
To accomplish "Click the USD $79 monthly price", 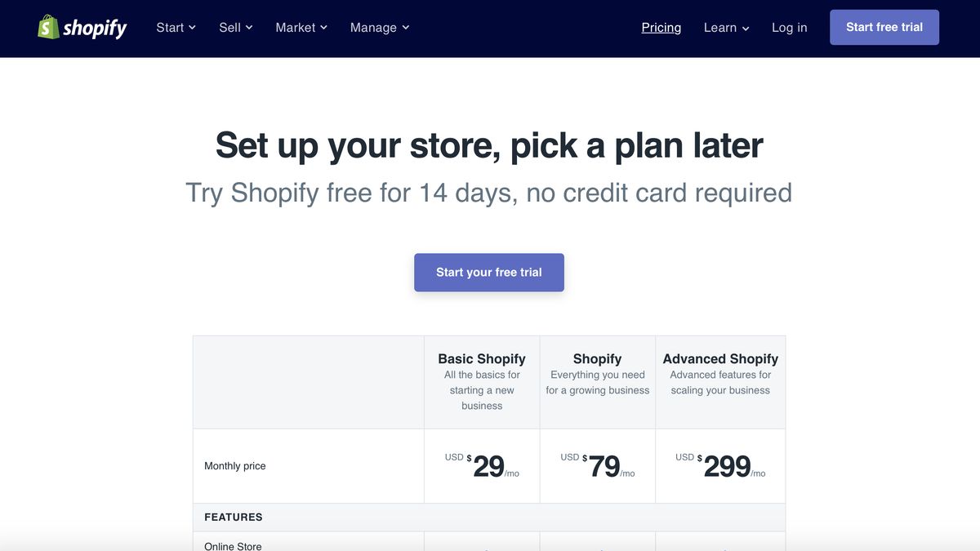I will click(x=597, y=465).
